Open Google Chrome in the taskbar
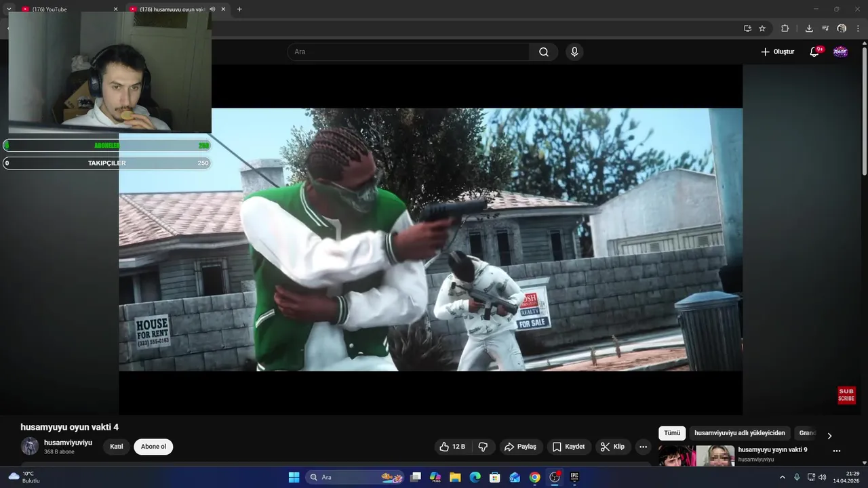Image resolution: width=868 pixels, height=488 pixels. (x=535, y=477)
